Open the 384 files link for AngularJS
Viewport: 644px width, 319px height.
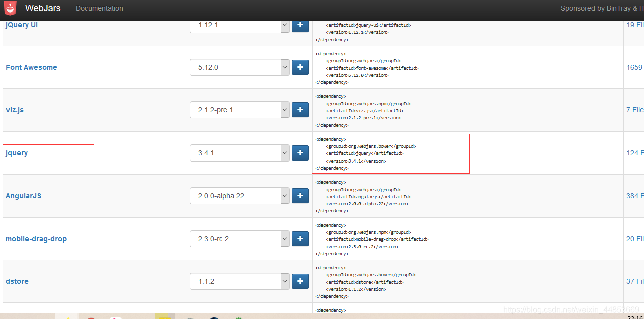pyautogui.click(x=635, y=196)
